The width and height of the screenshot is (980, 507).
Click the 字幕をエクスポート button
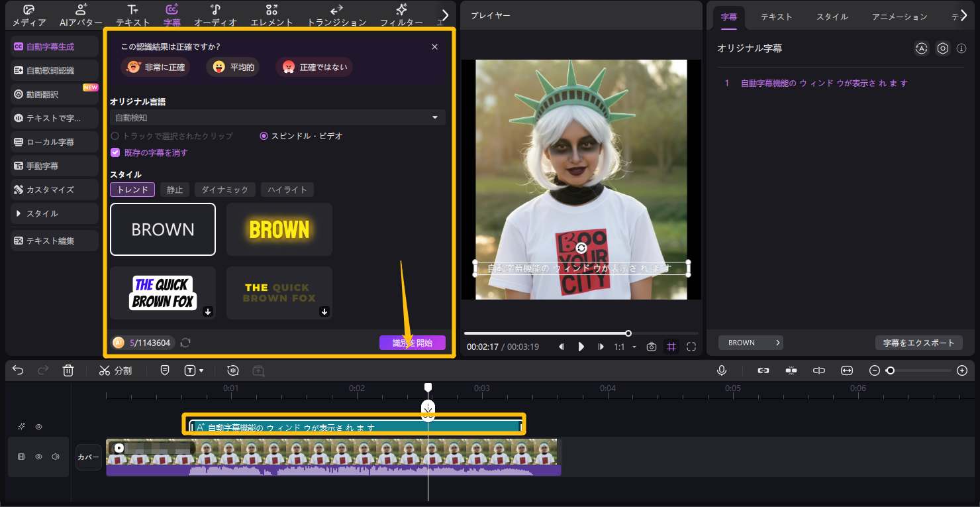(x=918, y=343)
